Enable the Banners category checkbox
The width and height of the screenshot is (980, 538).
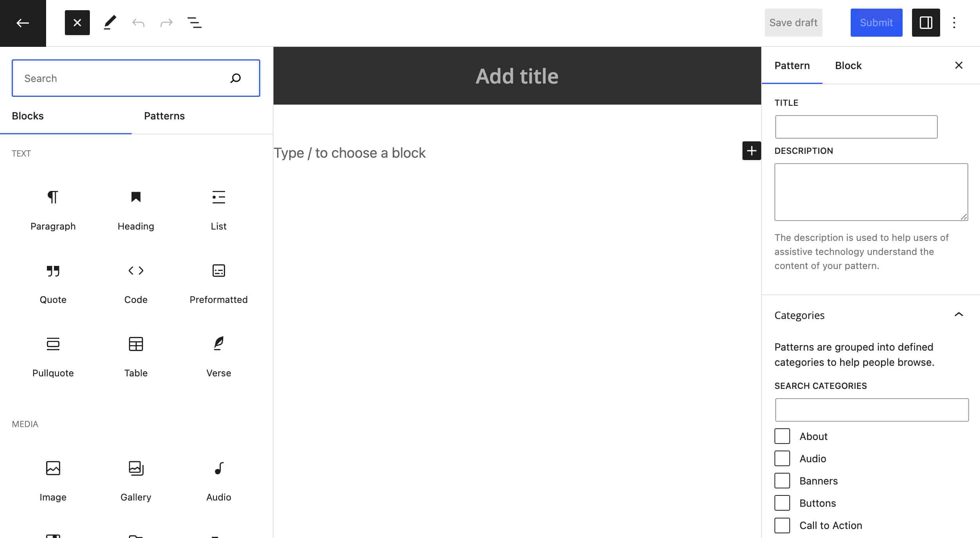pyautogui.click(x=782, y=480)
